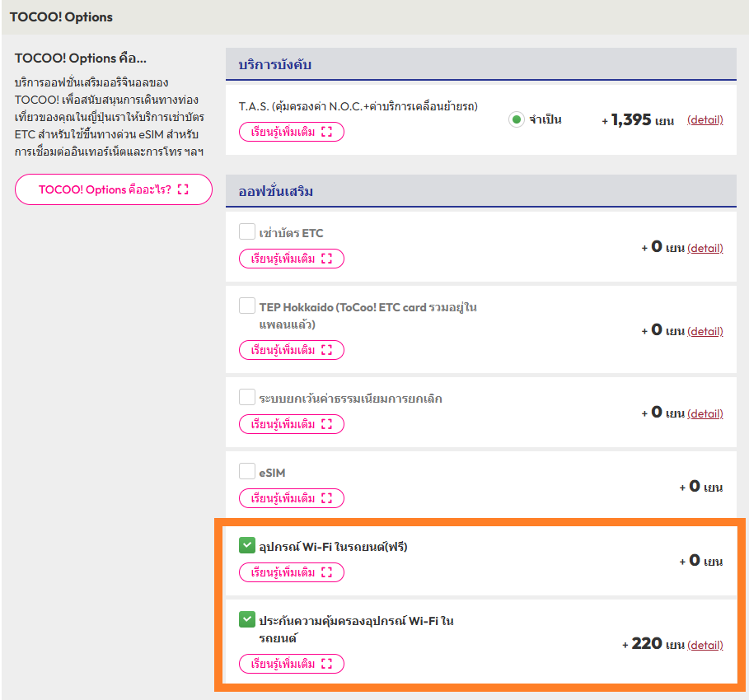The height and width of the screenshot is (700, 749).
Task: Click the 'eSIM' option label
Action: click(x=272, y=473)
